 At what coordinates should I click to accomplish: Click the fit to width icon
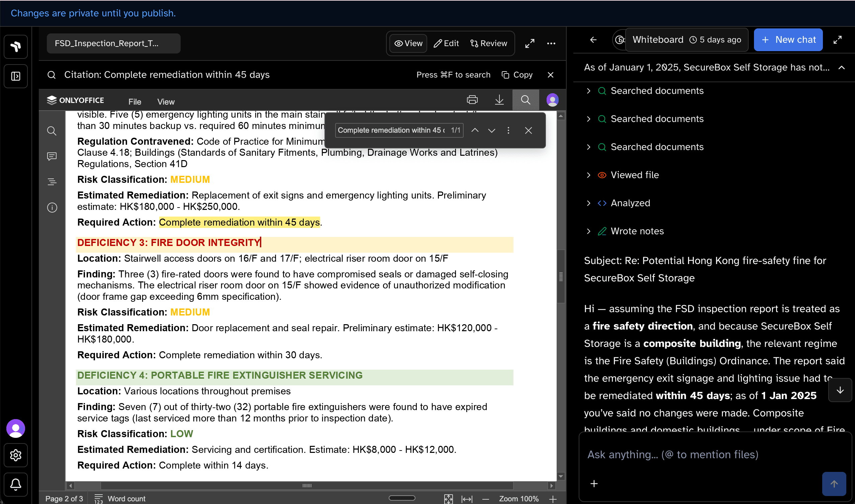pos(467,499)
